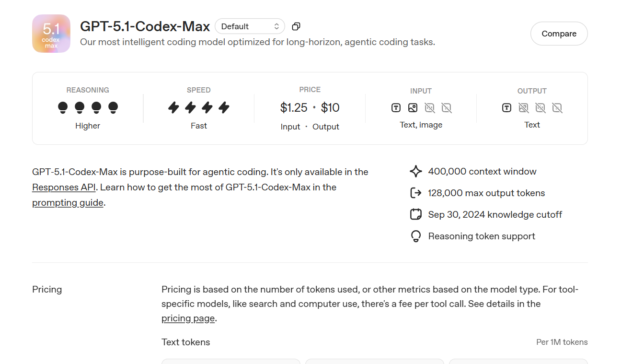
Task: Click the crossed-out video output icon
Action: [x=557, y=108]
